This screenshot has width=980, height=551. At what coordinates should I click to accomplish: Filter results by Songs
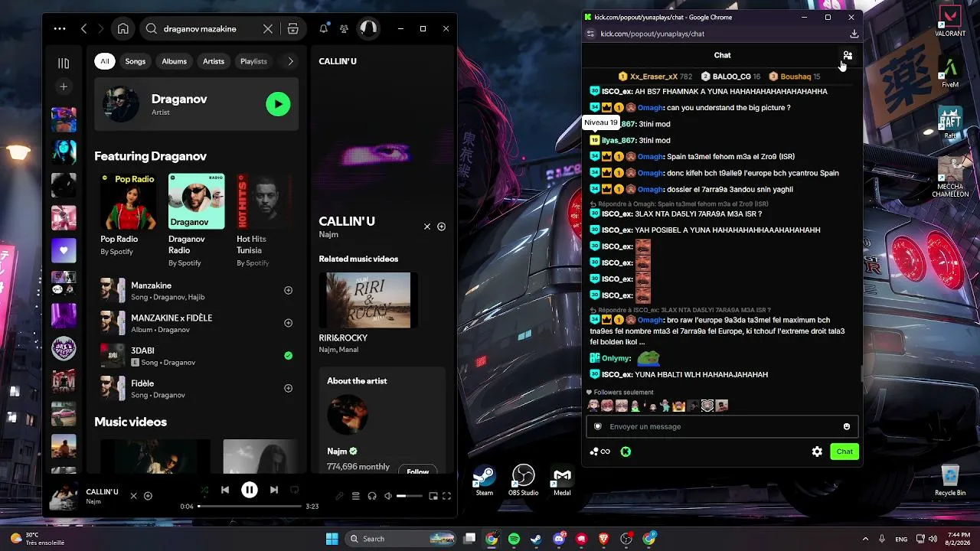click(x=136, y=61)
